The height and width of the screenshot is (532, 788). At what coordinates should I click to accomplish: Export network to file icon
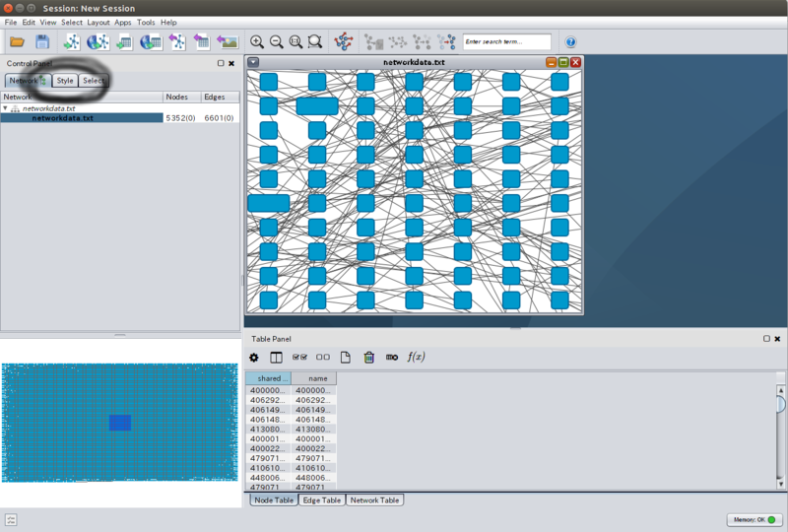(x=177, y=41)
